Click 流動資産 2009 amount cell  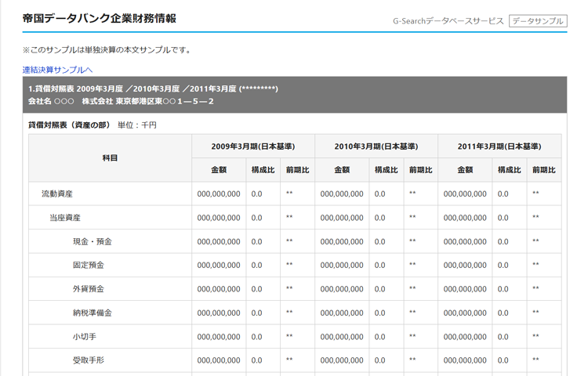[x=219, y=194]
